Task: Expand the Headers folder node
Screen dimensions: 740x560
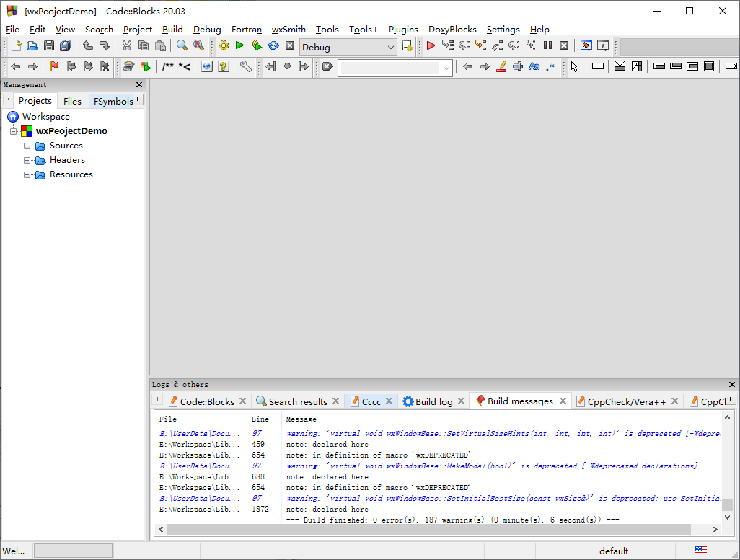Action: [x=27, y=160]
